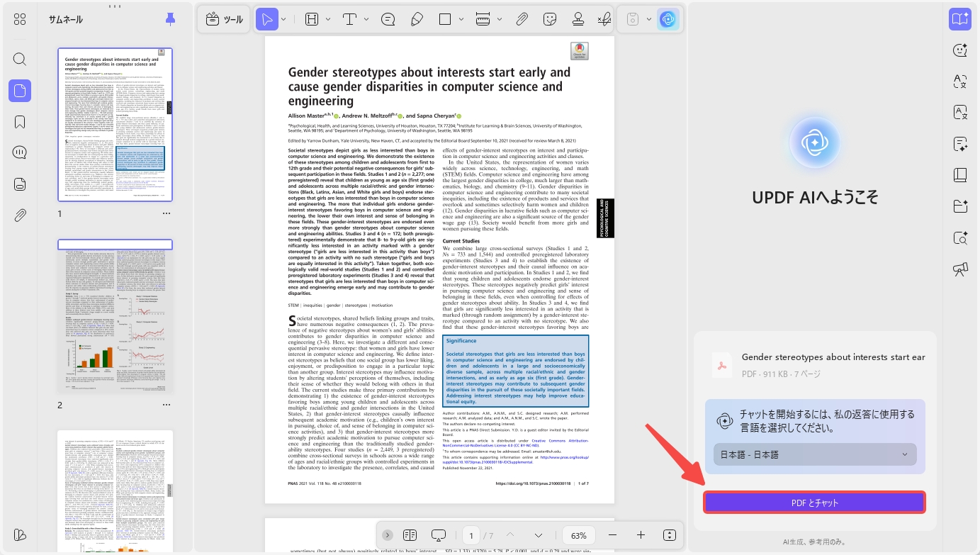Open the AI reader icon in right sidebar
Viewport: 980px width, 555px height.
click(x=960, y=19)
